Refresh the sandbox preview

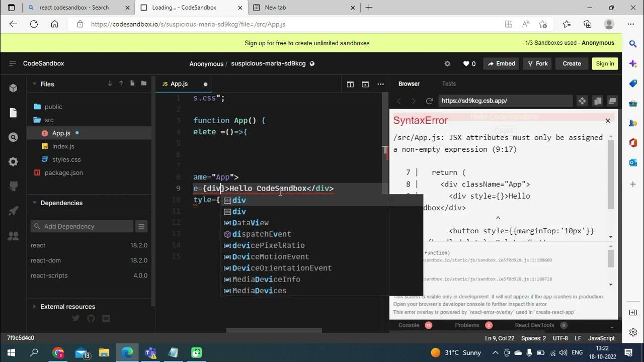point(429,101)
